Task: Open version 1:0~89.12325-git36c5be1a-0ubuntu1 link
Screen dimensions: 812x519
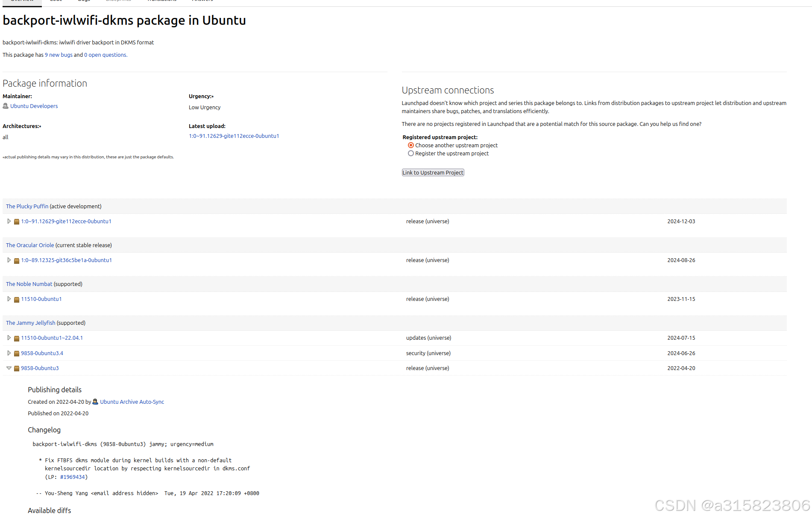Action: (66, 260)
